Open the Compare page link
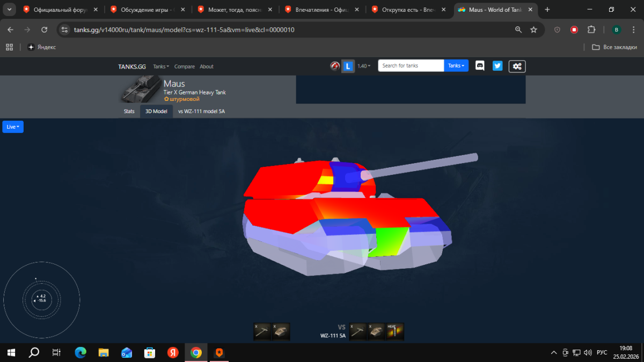Screen dimensions: 644x362 [185, 67]
